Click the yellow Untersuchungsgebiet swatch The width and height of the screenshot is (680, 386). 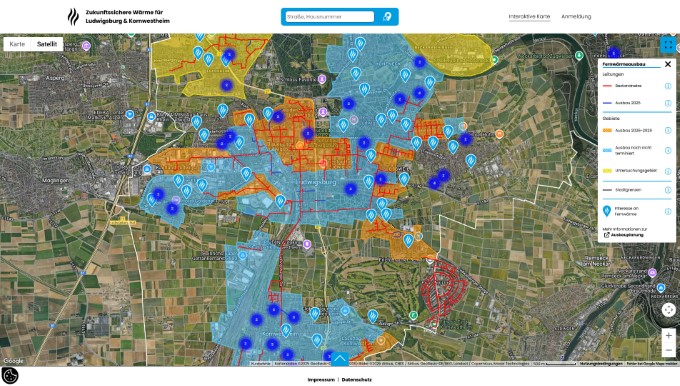click(607, 171)
